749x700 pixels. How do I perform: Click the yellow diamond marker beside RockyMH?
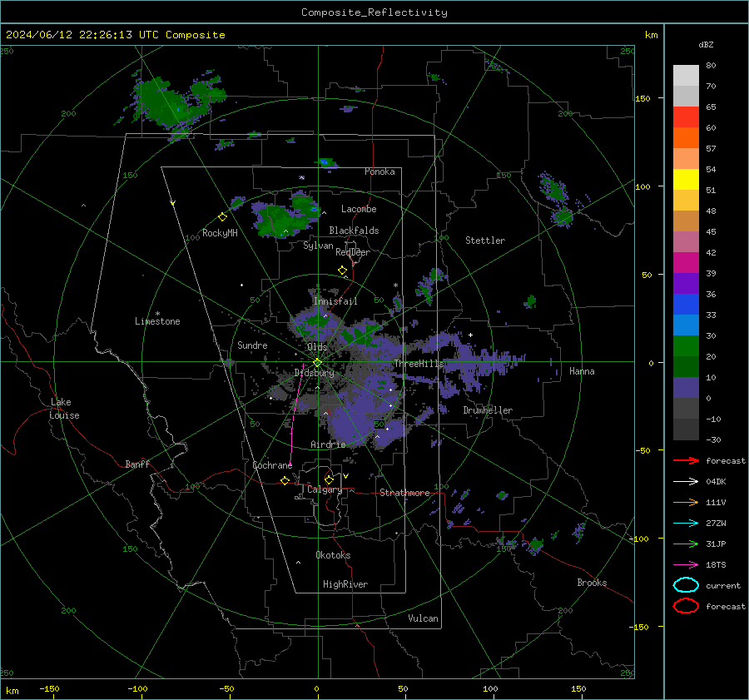click(222, 217)
